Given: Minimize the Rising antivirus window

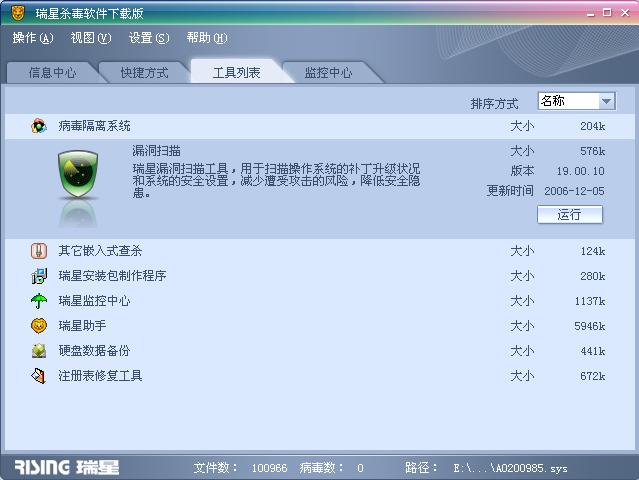Looking at the screenshot, I should [591, 13].
